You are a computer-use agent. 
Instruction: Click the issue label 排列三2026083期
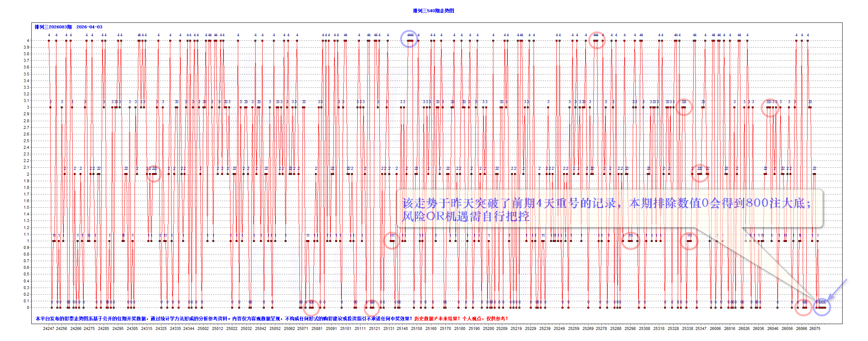pos(53,27)
